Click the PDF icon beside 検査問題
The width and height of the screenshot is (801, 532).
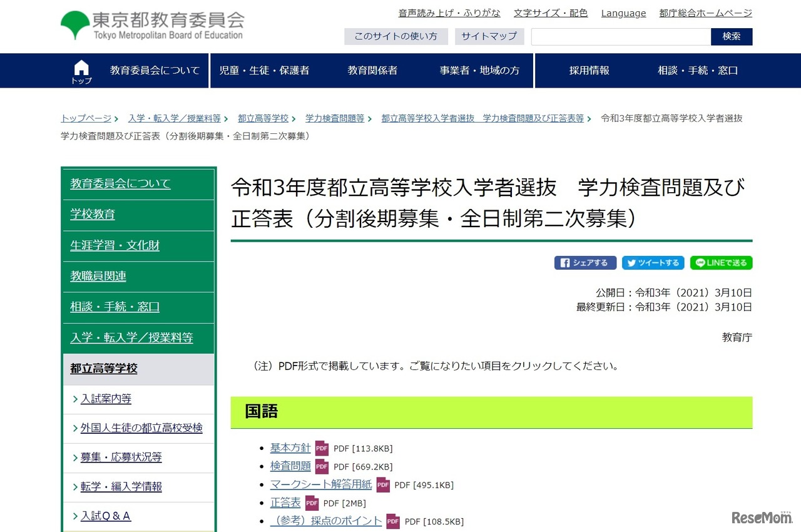coord(322,466)
